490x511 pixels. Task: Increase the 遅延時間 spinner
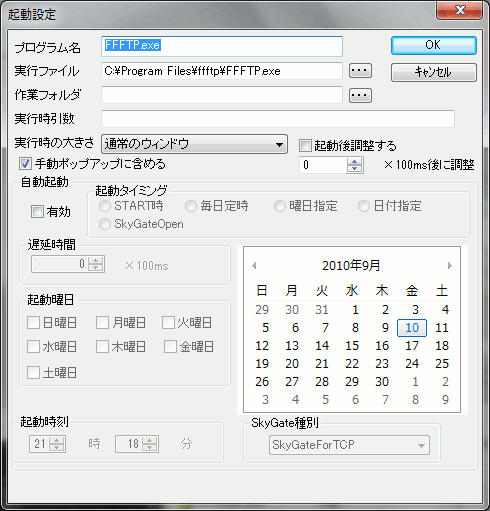click(96, 261)
